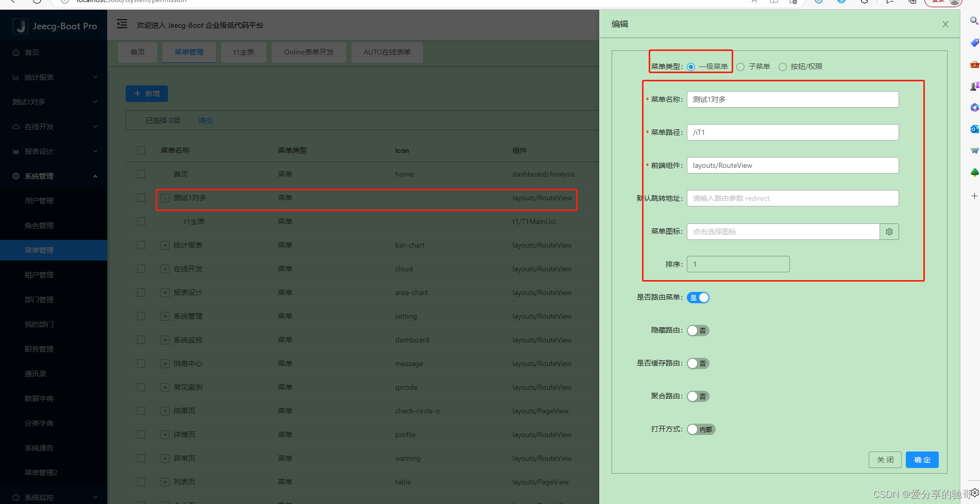This screenshot has width=980, height=504.
Task: Click the Jeecg-Boot Pro logo icon
Action: point(21,26)
